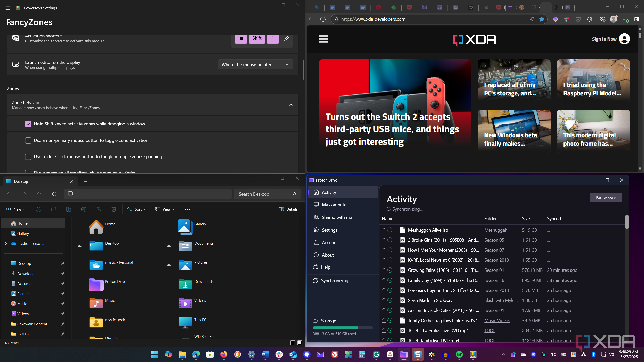Open the Meshuggah folder link
This screenshot has width=644, height=362.
point(496,230)
